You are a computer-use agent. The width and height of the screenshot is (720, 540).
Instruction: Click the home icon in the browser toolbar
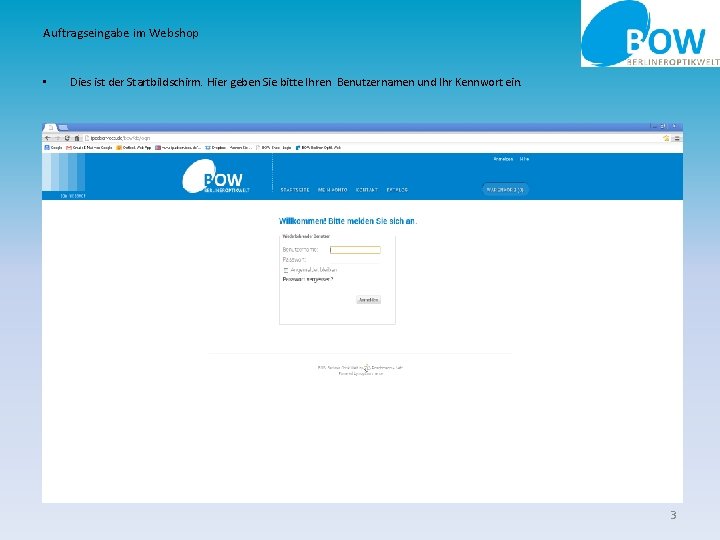[77, 138]
